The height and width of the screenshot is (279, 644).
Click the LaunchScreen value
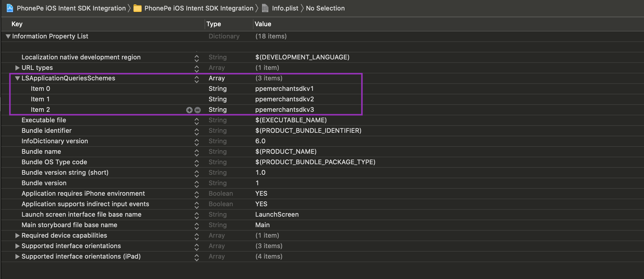(x=277, y=214)
